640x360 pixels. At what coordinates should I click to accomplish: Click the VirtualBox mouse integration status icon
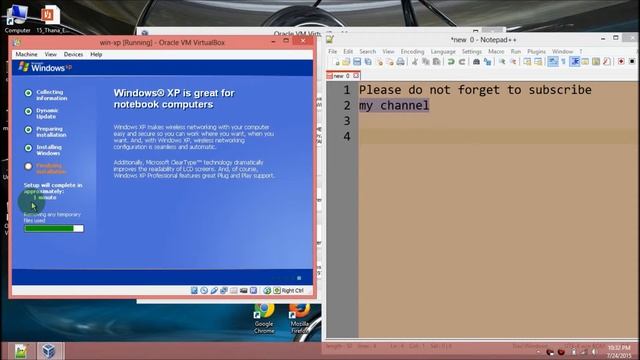pyautogui.click(x=267, y=290)
